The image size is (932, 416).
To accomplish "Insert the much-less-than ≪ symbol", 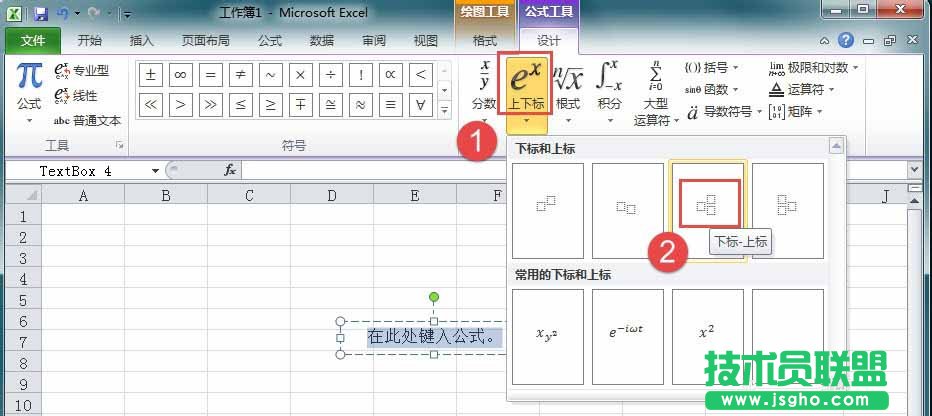I will (x=150, y=105).
